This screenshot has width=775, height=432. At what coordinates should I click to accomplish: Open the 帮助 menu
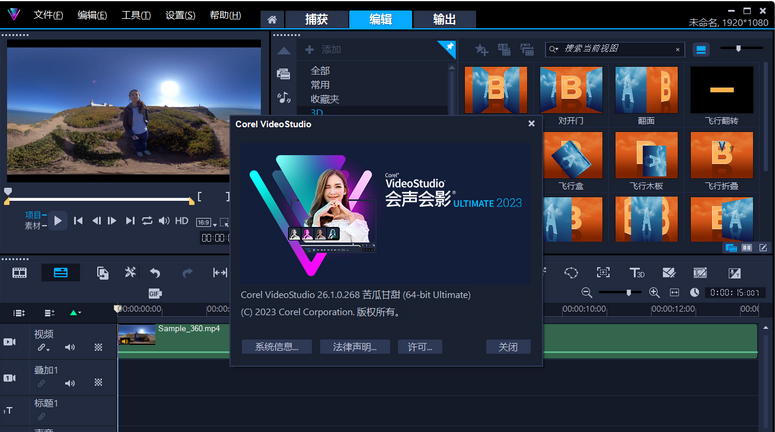225,15
